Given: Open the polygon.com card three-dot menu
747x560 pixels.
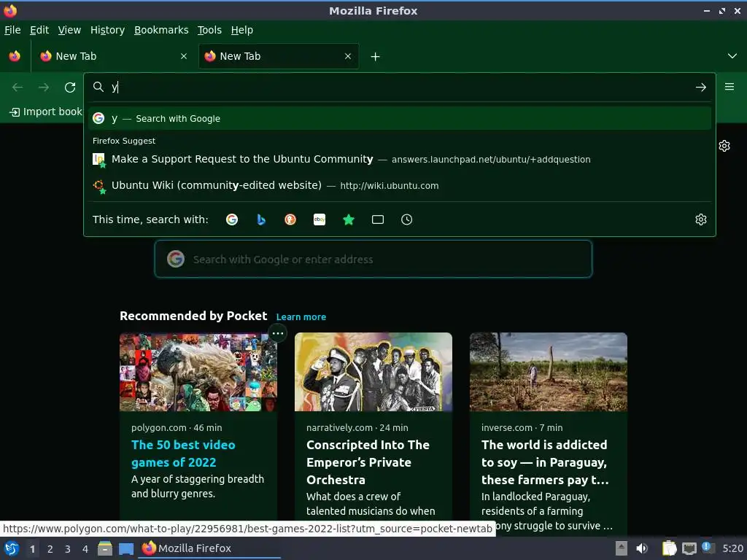Looking at the screenshot, I should 278,333.
